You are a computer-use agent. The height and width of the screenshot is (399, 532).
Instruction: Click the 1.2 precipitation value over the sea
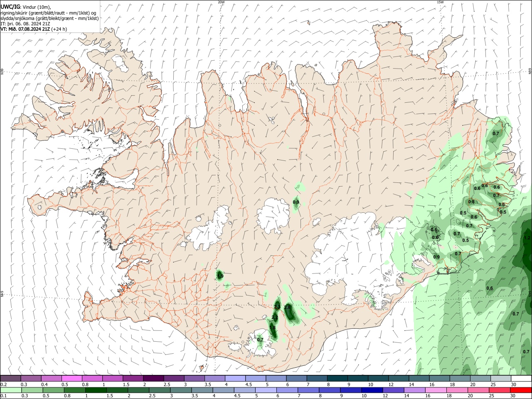pos(527,238)
